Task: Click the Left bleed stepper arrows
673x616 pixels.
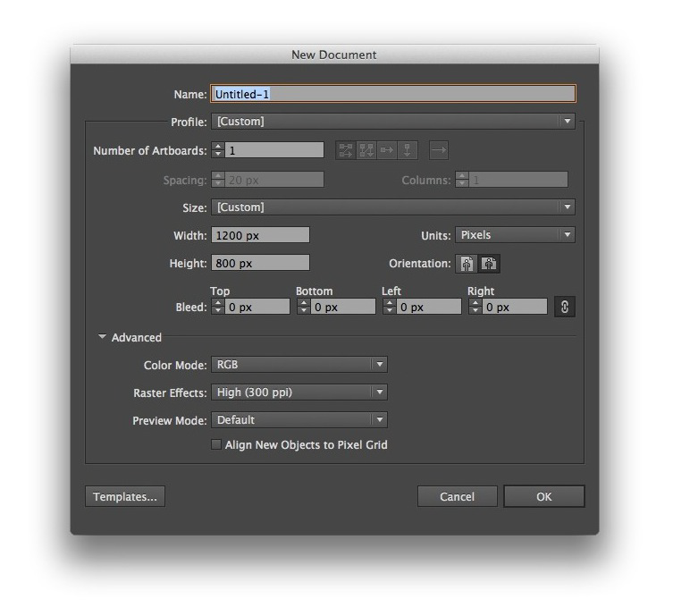Action: [x=390, y=307]
